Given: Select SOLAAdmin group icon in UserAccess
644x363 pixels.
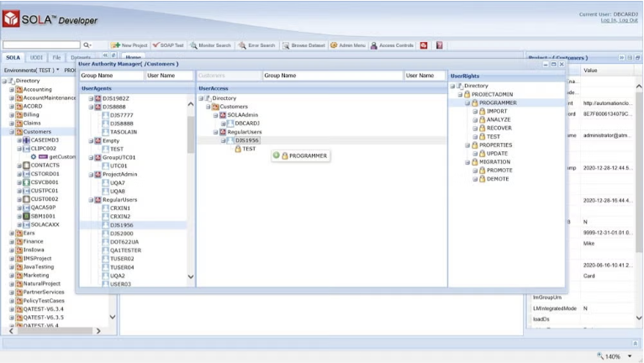Looking at the screenshot, I should pos(223,115).
